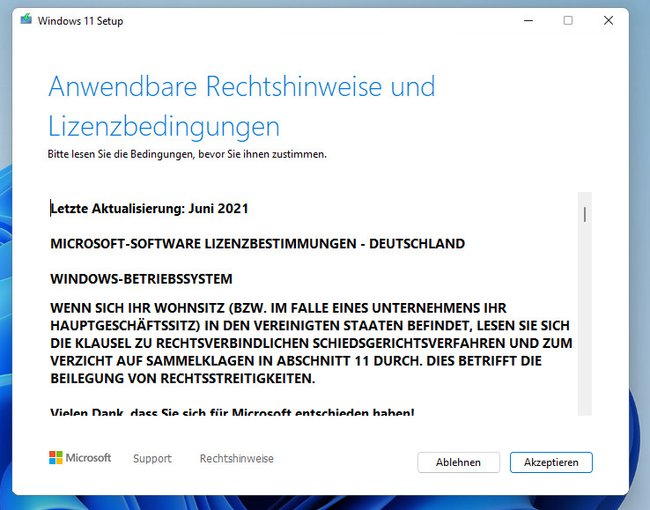Click the Microsoft logo
650x510 pixels.
pyautogui.click(x=80, y=458)
